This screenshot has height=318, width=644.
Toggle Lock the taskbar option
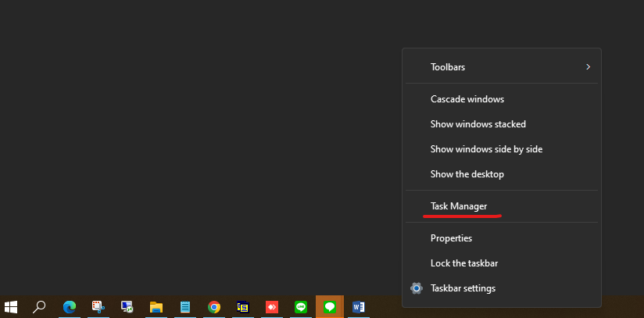click(x=464, y=263)
